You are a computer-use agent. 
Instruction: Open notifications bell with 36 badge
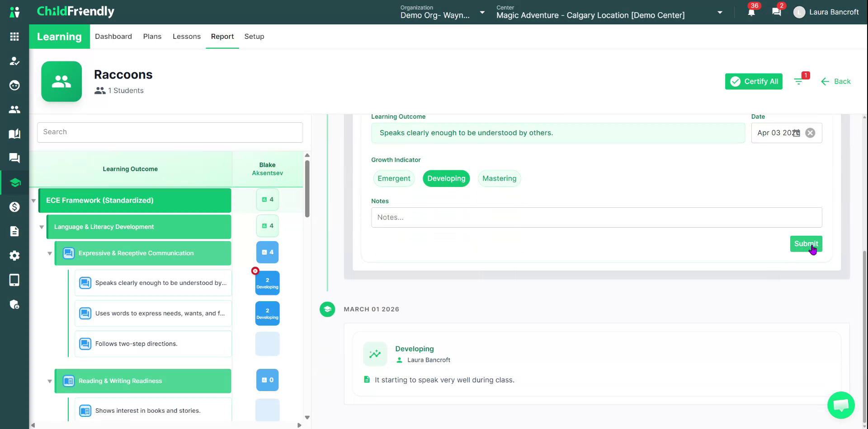[x=751, y=12]
